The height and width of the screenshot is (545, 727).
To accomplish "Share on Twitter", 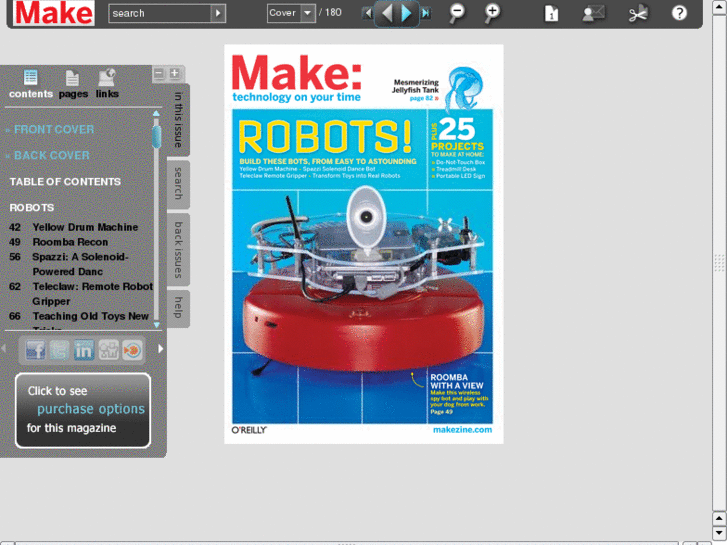I will [x=59, y=350].
